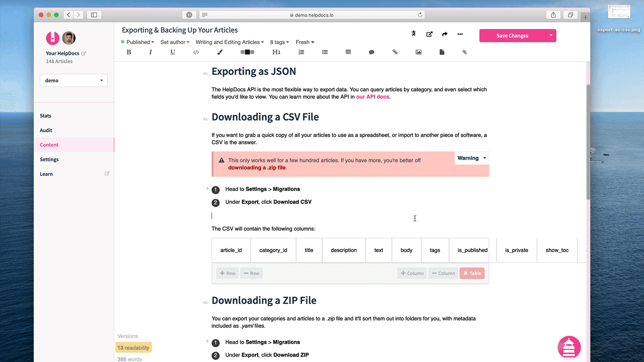Open Writing and Editing Articles category dropdown
The height and width of the screenshot is (362, 644).
(230, 42)
